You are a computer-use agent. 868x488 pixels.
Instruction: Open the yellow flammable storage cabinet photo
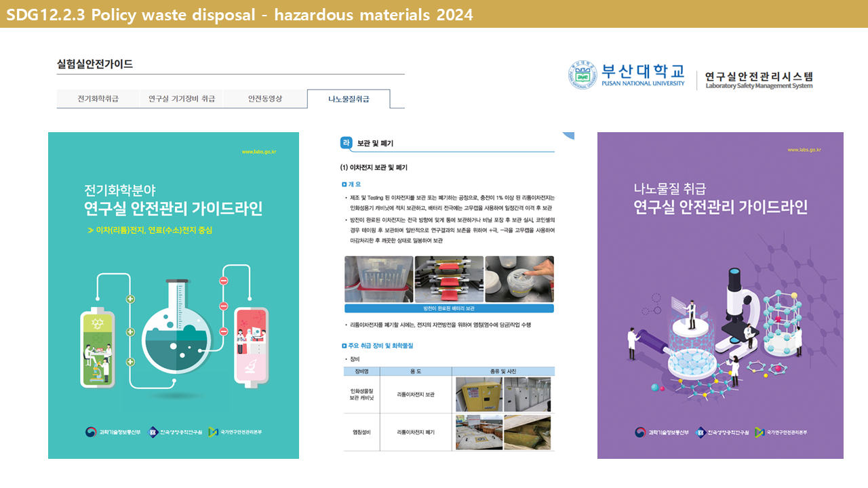(x=478, y=394)
